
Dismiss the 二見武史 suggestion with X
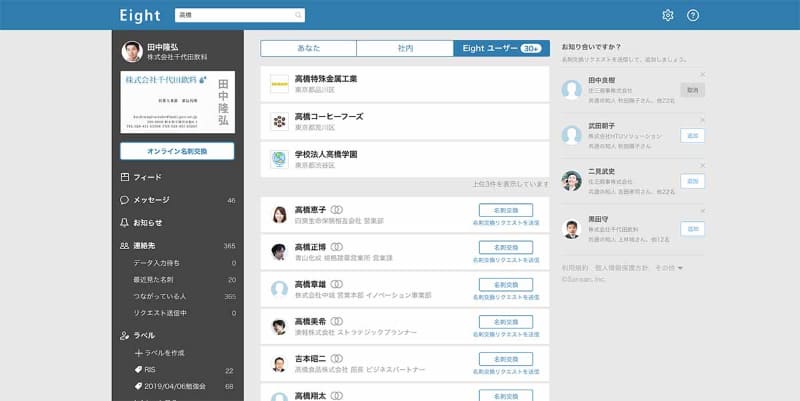[703, 165]
